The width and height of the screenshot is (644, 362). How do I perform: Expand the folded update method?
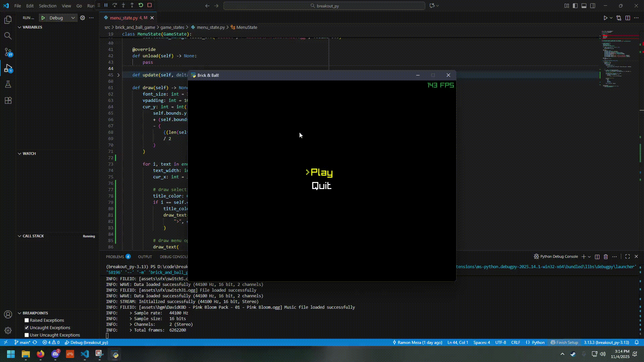118,75
